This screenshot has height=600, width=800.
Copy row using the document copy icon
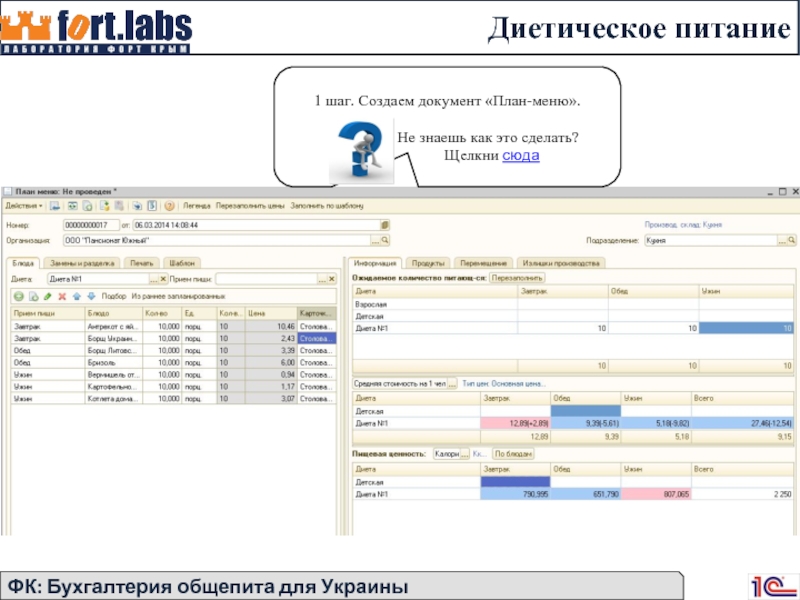pyautogui.click(x=34, y=296)
